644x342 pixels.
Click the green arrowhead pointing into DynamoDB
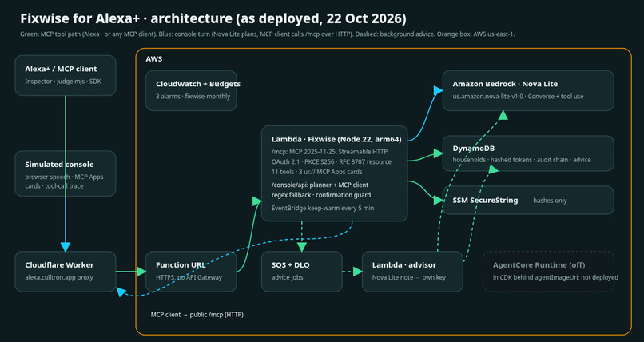pyautogui.click(x=438, y=153)
